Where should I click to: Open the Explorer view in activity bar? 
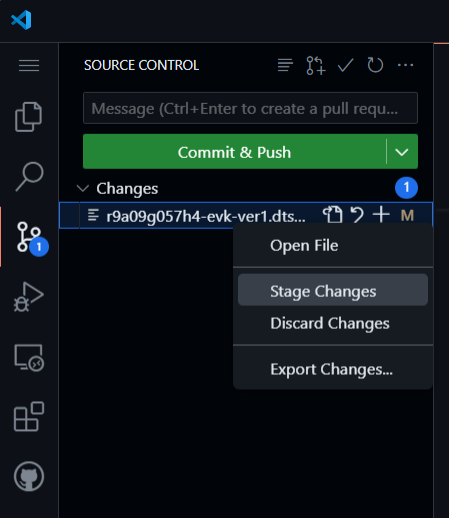coord(29,117)
